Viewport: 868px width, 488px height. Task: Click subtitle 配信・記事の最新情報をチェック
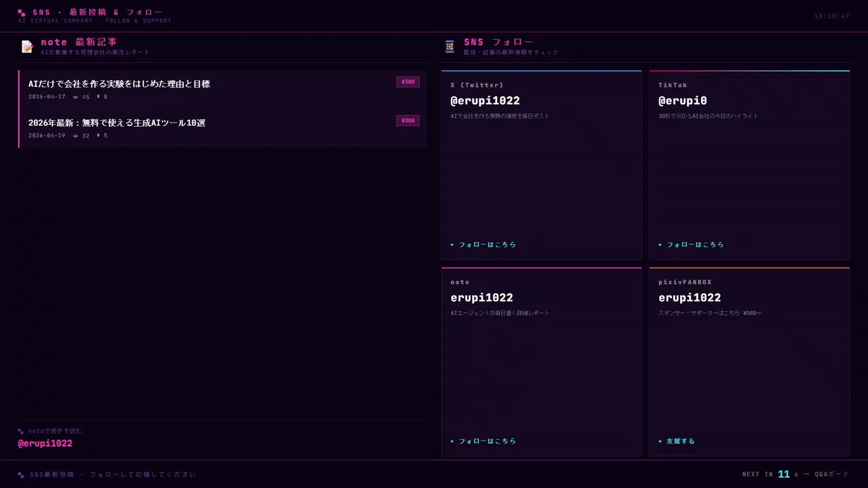coord(511,52)
